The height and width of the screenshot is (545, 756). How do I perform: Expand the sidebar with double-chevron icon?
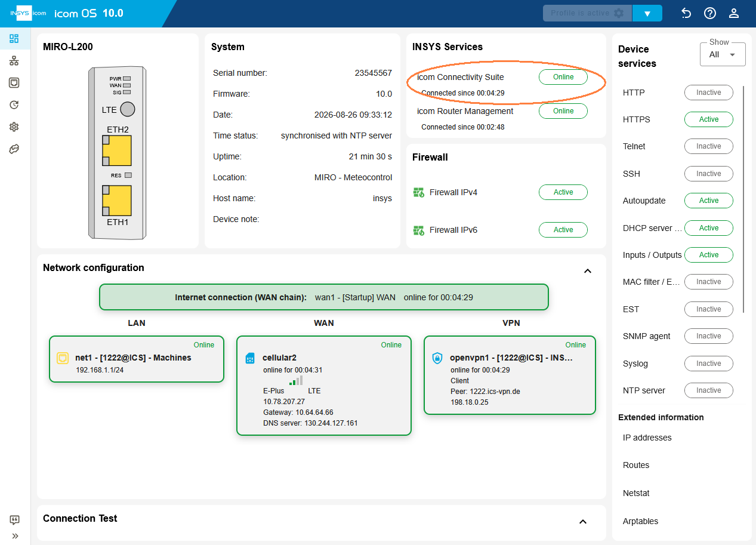click(15, 536)
